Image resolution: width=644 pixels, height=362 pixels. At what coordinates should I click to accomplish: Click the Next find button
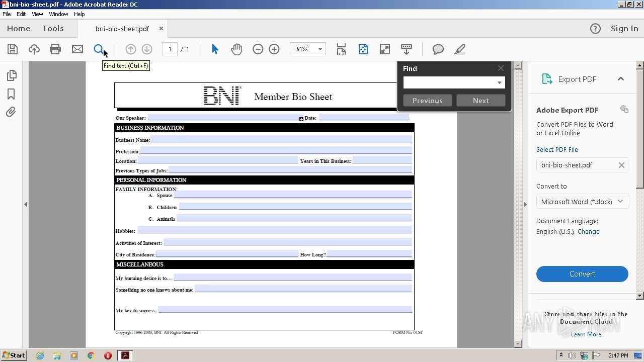481,101
